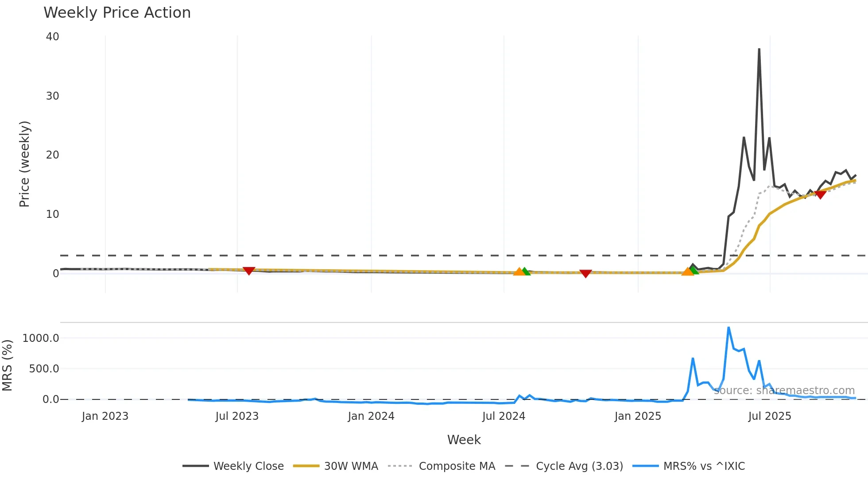Toggle the 30W WMA legend entry

coord(336,466)
